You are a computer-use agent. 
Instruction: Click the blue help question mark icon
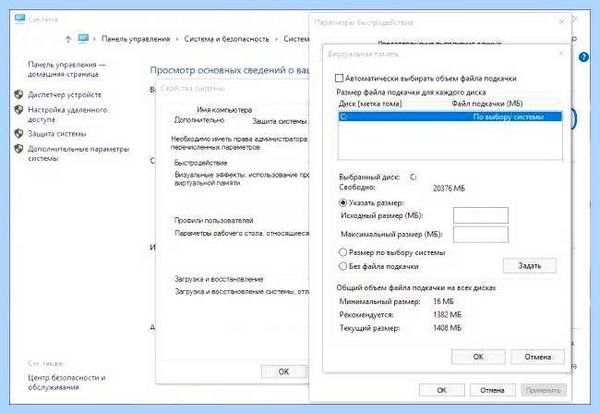(x=584, y=57)
